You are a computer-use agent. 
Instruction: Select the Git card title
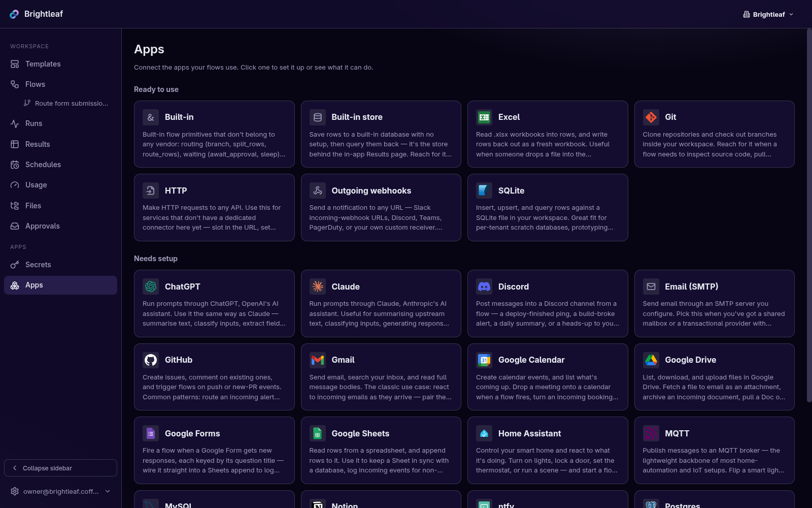click(670, 117)
